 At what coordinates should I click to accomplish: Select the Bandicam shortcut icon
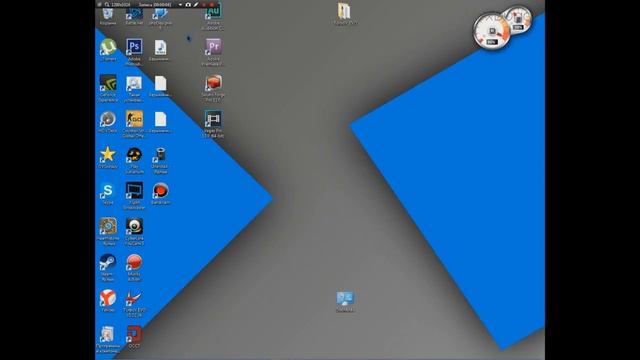pos(160,191)
